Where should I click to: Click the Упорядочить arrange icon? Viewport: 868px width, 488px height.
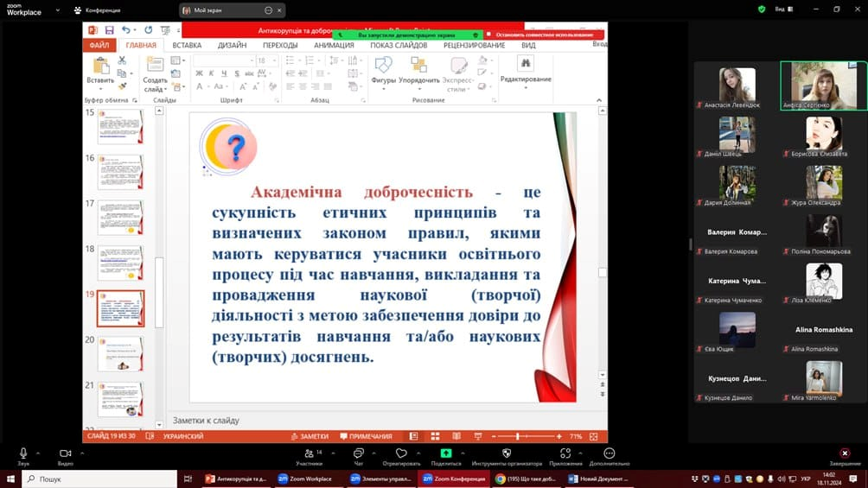click(x=418, y=66)
